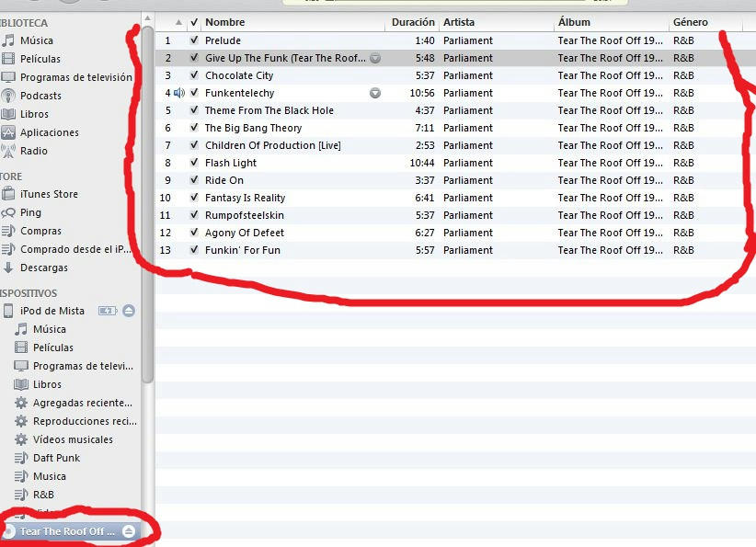Click the Artista column header

(460, 22)
